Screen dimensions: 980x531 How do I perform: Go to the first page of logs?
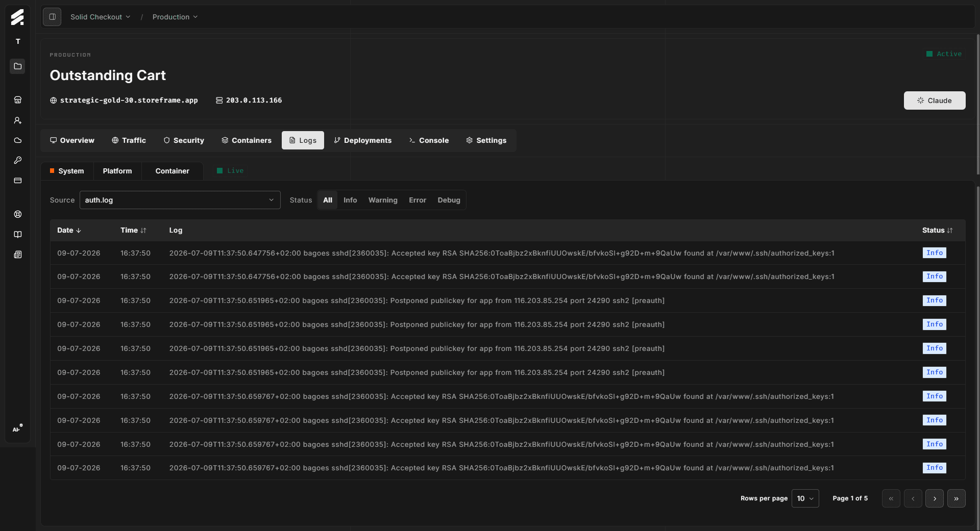[x=891, y=498]
